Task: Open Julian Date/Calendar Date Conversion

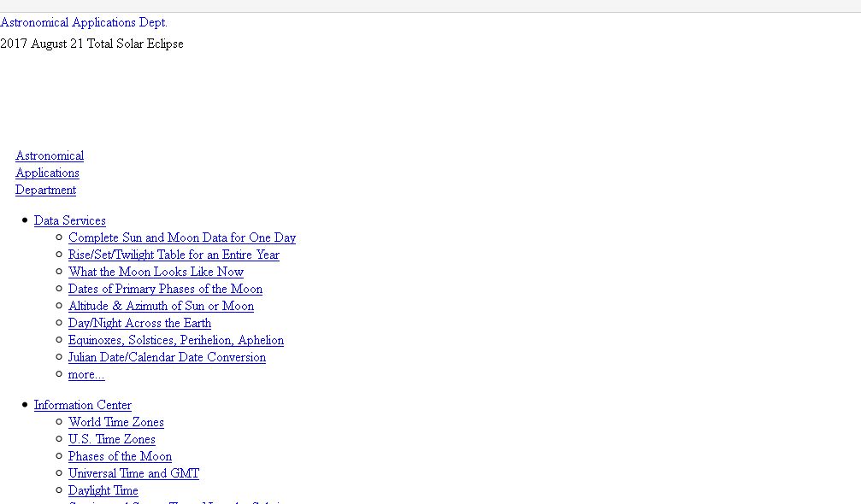Action: pyautogui.click(x=167, y=357)
